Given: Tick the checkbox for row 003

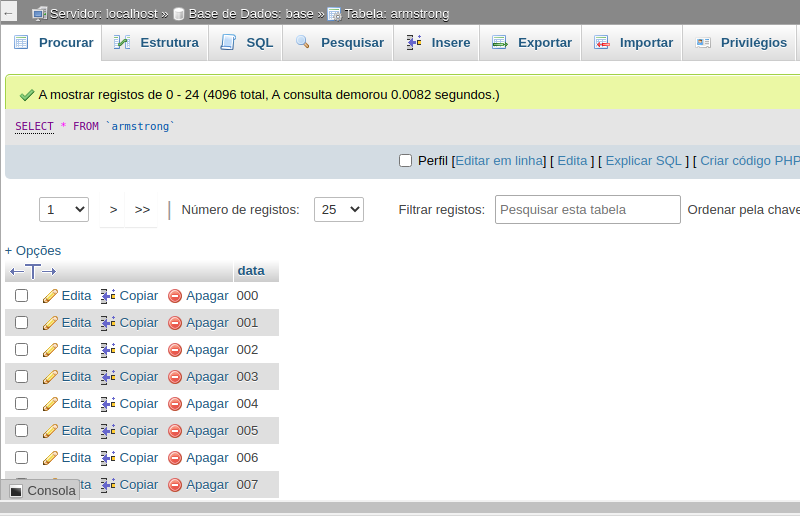Looking at the screenshot, I should tap(21, 377).
